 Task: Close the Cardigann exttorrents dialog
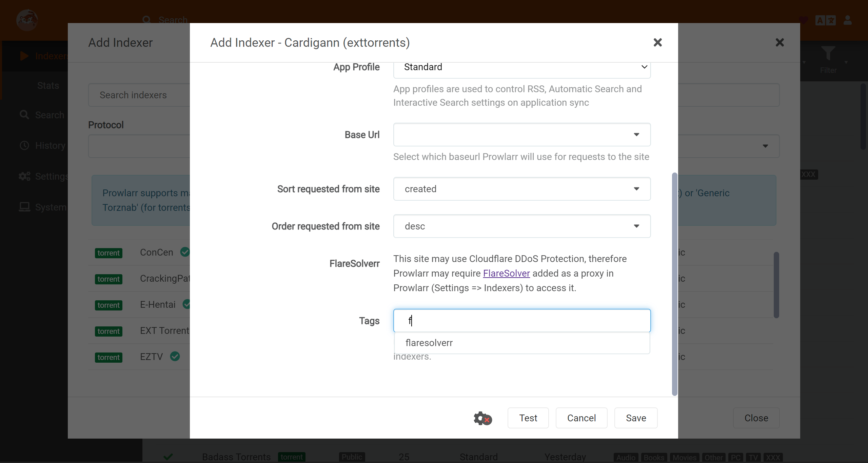(x=657, y=42)
